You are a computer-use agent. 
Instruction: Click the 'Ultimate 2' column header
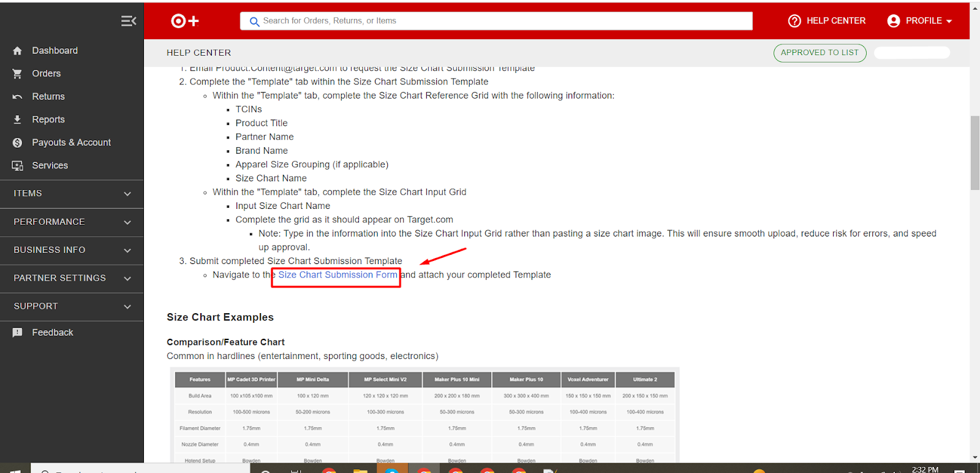pyautogui.click(x=645, y=380)
